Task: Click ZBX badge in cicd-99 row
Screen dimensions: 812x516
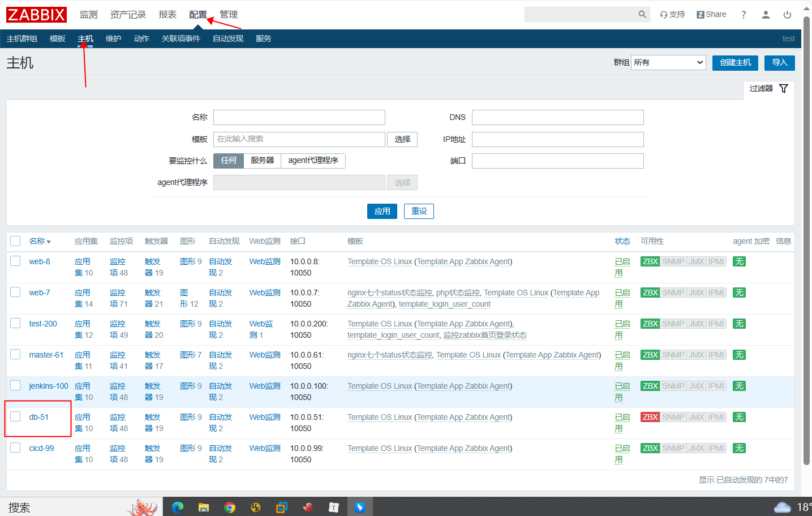Action: [x=650, y=448]
